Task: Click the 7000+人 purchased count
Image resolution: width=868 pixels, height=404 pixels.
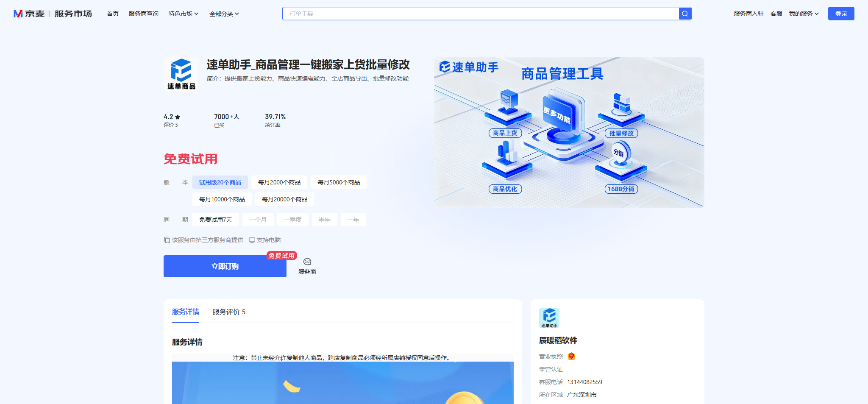Action: pos(227,117)
